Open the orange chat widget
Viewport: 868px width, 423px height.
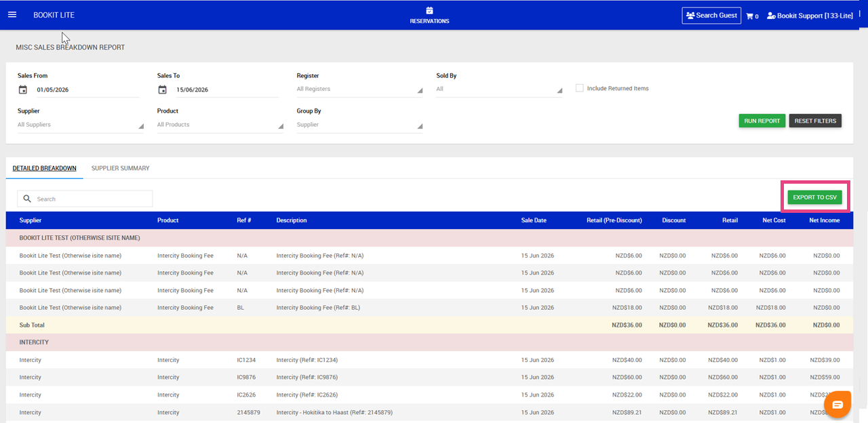pyautogui.click(x=837, y=405)
